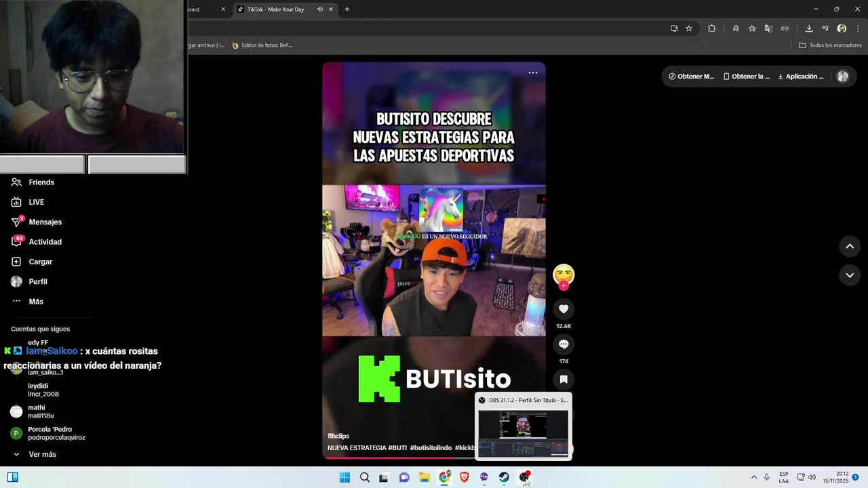Open followed account Porcela 'Pedro
868x488 pixels.
[47, 433]
